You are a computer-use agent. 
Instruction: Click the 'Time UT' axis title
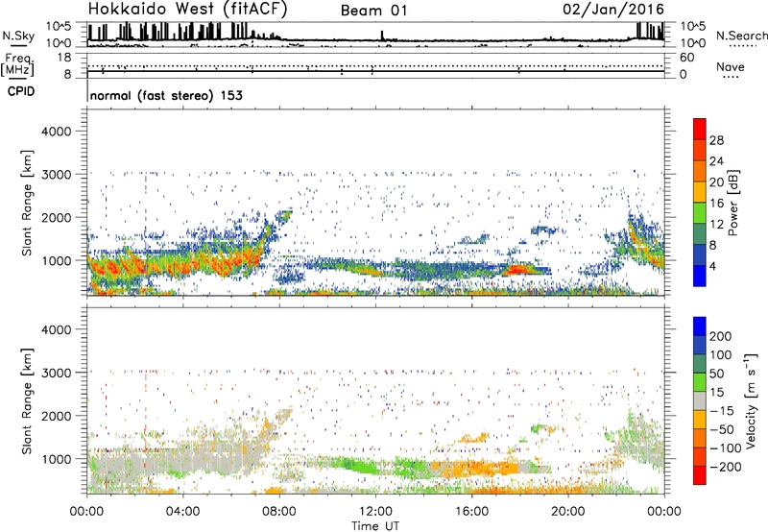click(x=375, y=526)
